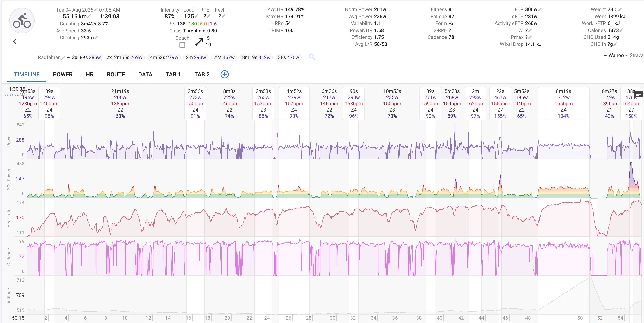644x323 pixels.
Task: Select the 22s 467w interval chip
Action: pyautogui.click(x=224, y=57)
